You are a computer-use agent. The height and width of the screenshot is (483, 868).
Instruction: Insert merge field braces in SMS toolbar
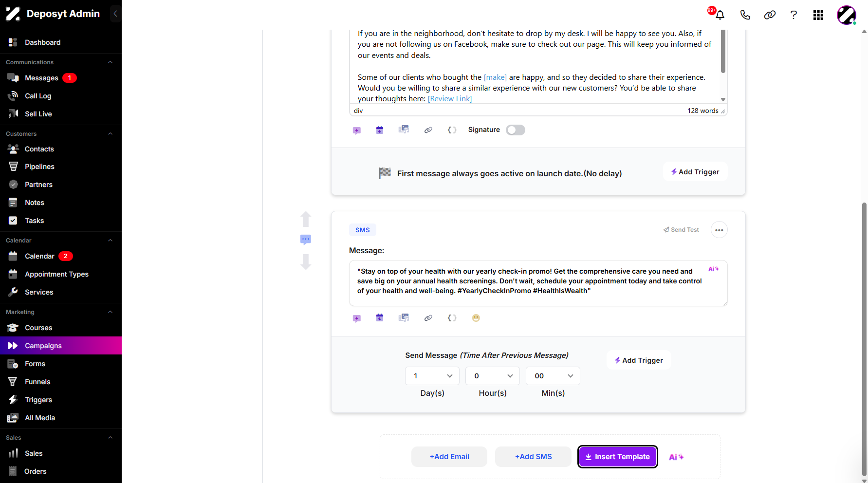452,318
